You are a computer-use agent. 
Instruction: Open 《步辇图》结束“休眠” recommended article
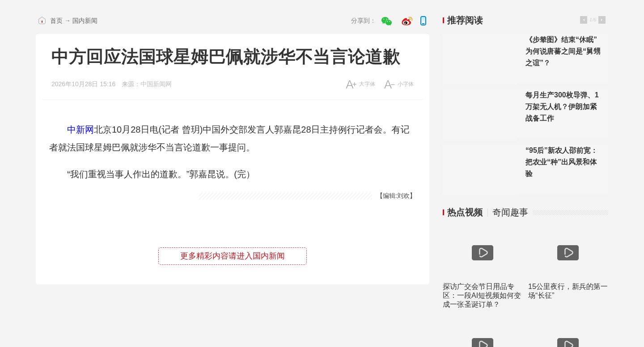point(563,51)
